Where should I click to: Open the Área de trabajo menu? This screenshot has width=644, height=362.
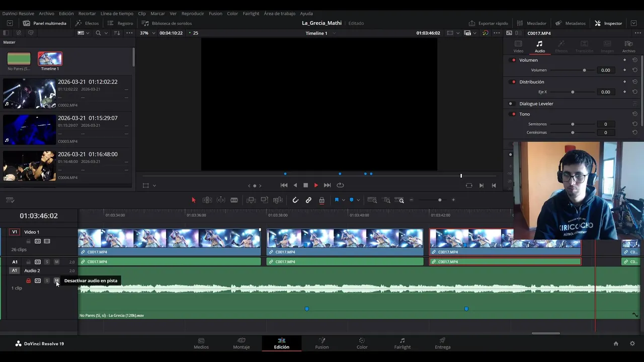[x=279, y=14]
